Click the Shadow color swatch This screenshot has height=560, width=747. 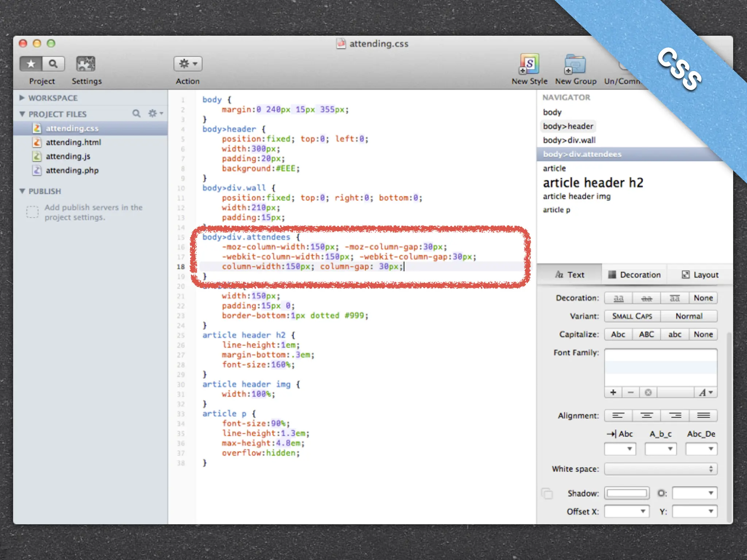click(627, 493)
